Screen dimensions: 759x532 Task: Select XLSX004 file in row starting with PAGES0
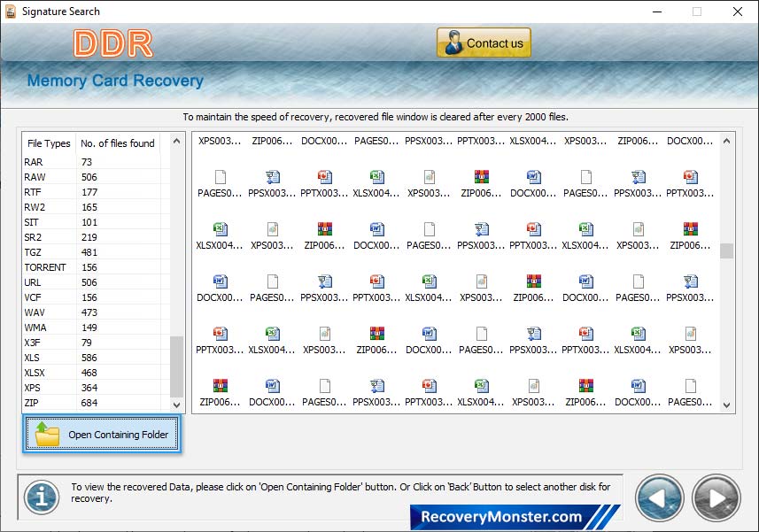[x=376, y=184]
